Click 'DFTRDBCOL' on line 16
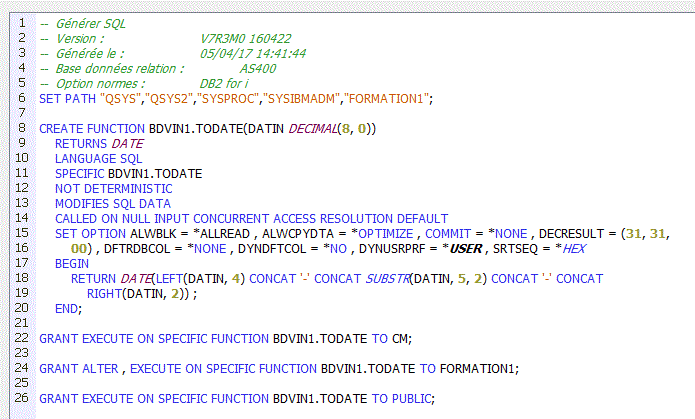 (x=137, y=249)
